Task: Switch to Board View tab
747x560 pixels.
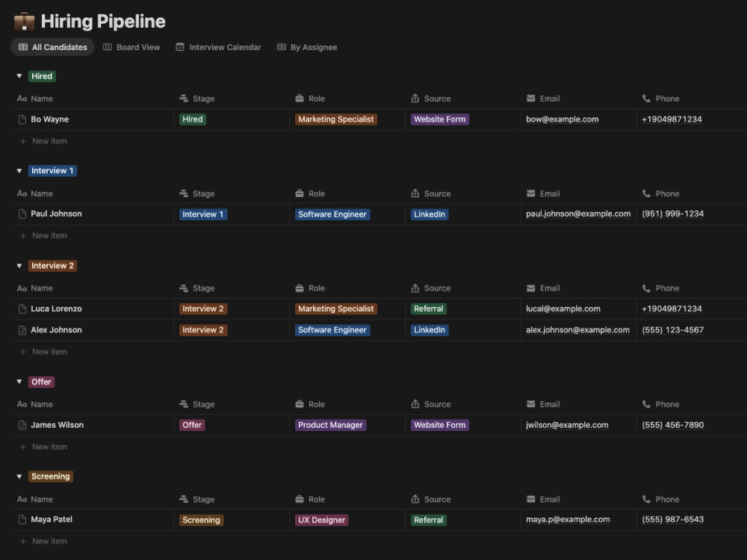Action: point(131,47)
